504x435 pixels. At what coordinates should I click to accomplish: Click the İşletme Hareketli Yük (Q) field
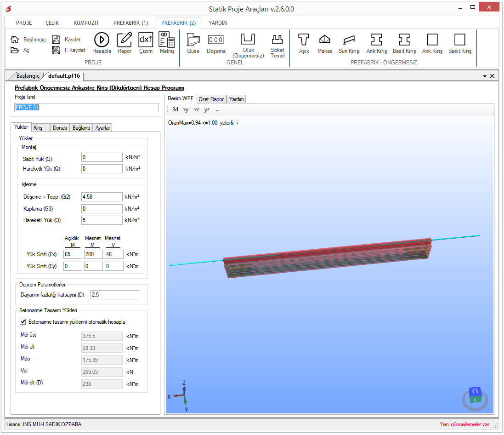[102, 220]
